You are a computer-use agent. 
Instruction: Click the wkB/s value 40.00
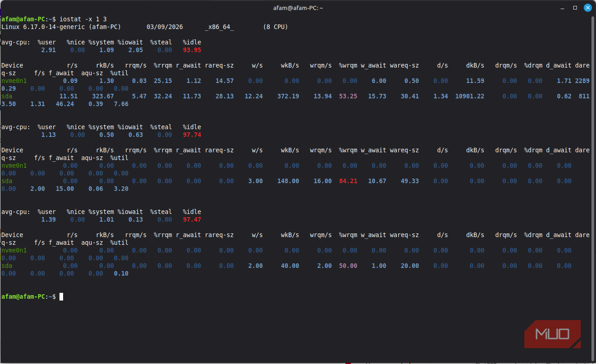290,266
